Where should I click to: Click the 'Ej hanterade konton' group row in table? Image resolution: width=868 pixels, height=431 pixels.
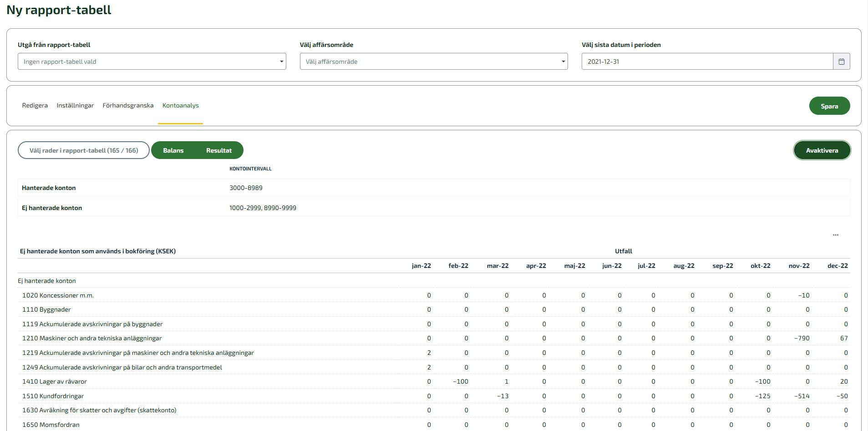434,281
